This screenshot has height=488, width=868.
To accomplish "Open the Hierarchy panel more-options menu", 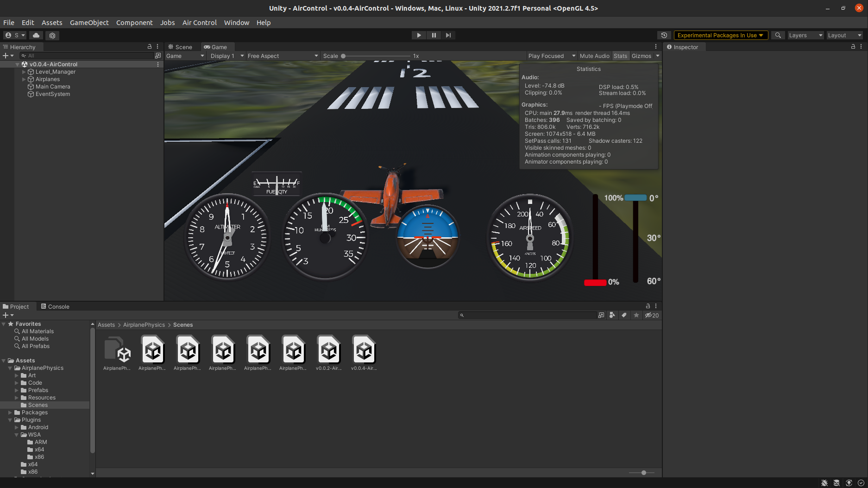I will coord(157,47).
